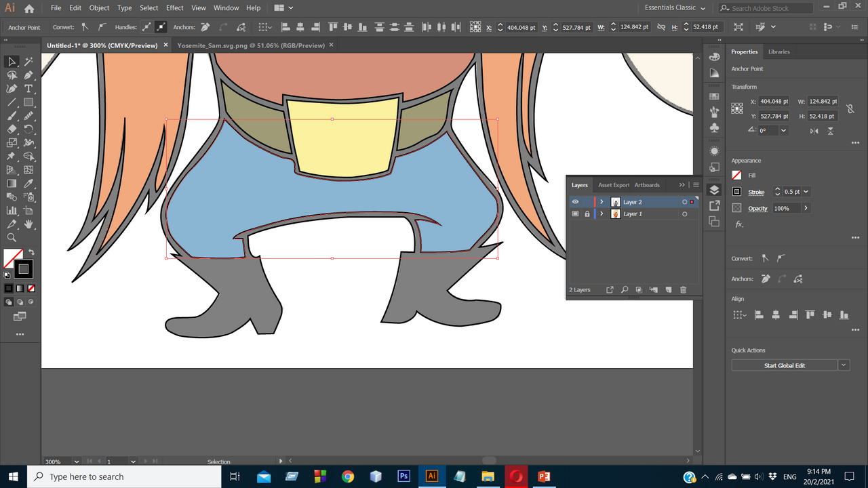868x488 pixels.
Task: Click Create New Layer icon
Action: (x=668, y=290)
